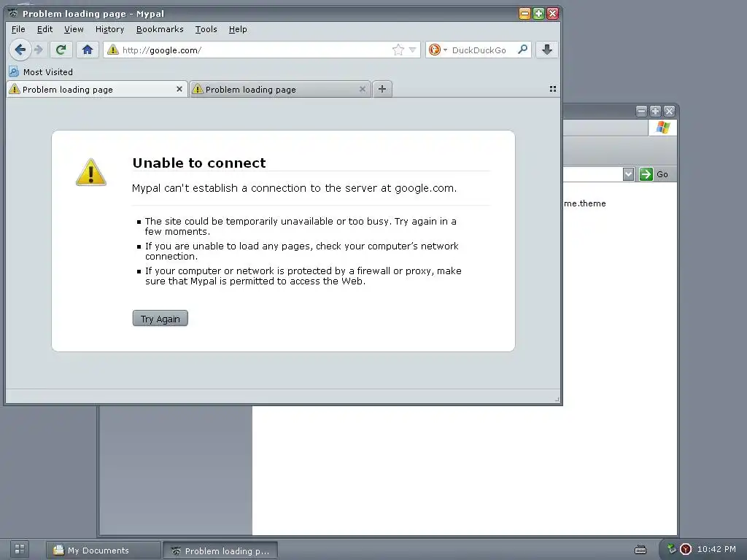Viewport: 747px width, 560px height.
Task: Click the Forward arrow navigation button
Action: (39, 50)
